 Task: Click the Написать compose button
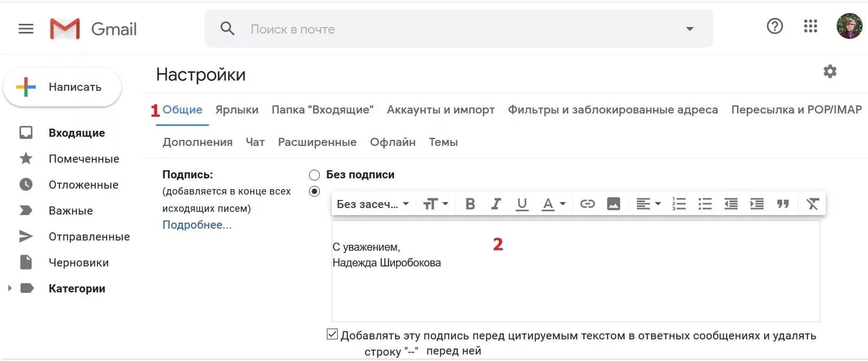point(62,87)
